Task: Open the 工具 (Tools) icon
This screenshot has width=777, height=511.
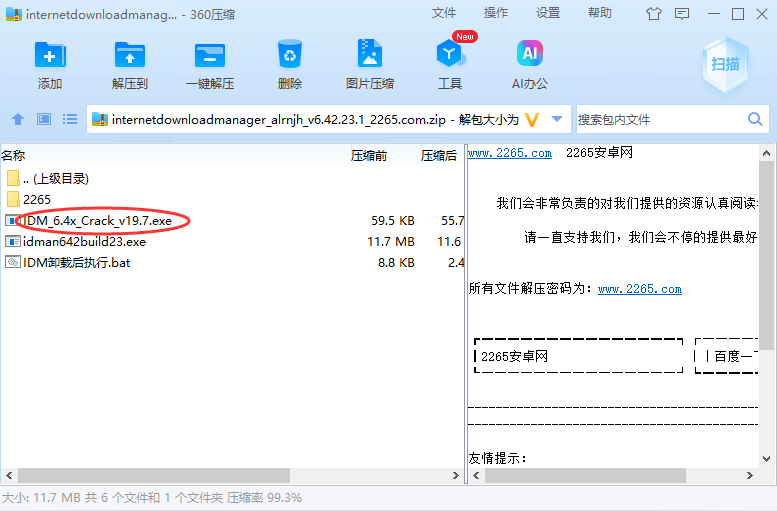Action: click(450, 53)
